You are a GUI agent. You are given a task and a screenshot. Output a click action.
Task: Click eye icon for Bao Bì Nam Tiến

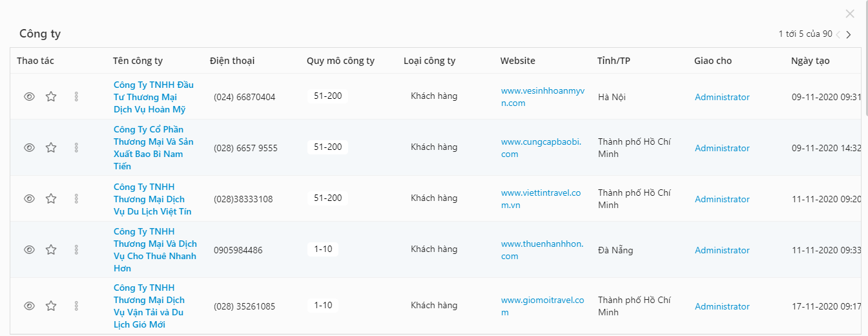pyautogui.click(x=29, y=147)
